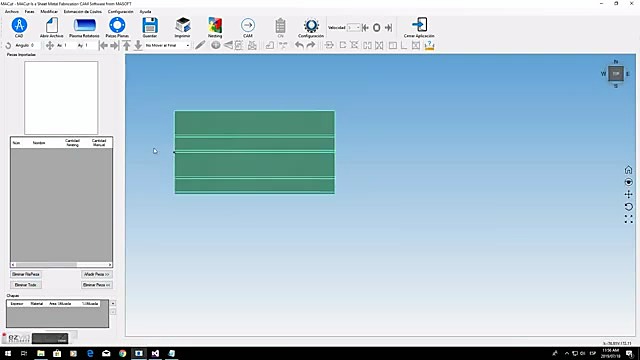
Task: Click the redo arrow
Action: 311,45
